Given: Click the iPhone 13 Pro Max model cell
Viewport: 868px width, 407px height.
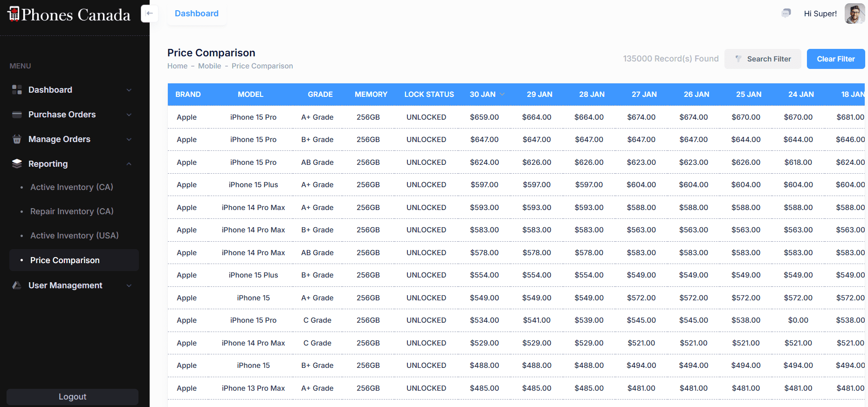Looking at the screenshot, I should [253, 388].
